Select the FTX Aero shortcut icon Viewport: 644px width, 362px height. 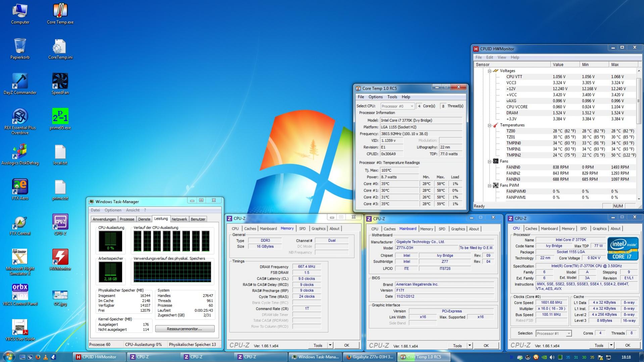tap(20, 190)
